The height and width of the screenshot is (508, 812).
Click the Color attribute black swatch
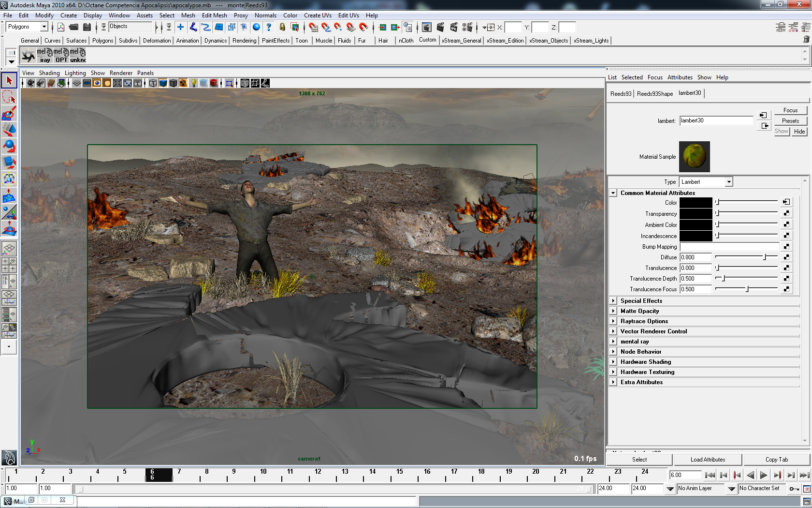pos(696,203)
